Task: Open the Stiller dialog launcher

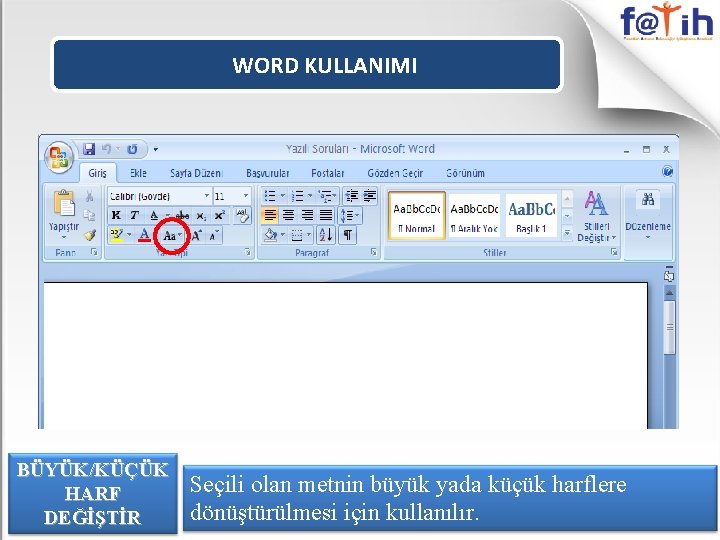Action: [x=614, y=252]
